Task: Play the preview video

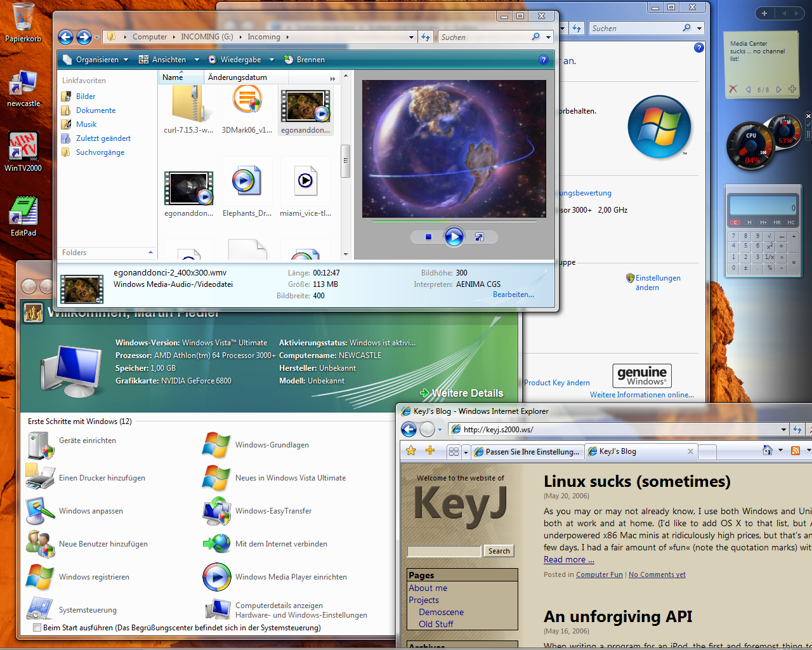Action: (x=454, y=237)
